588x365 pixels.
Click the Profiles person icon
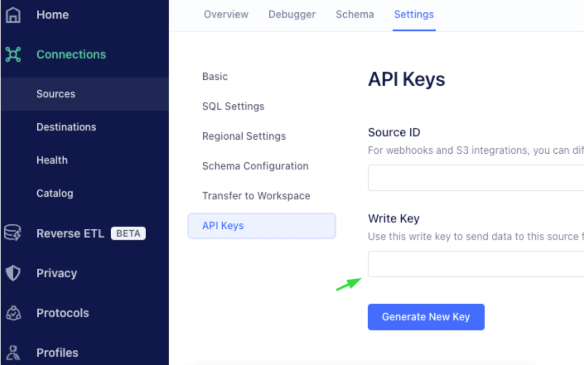13,353
